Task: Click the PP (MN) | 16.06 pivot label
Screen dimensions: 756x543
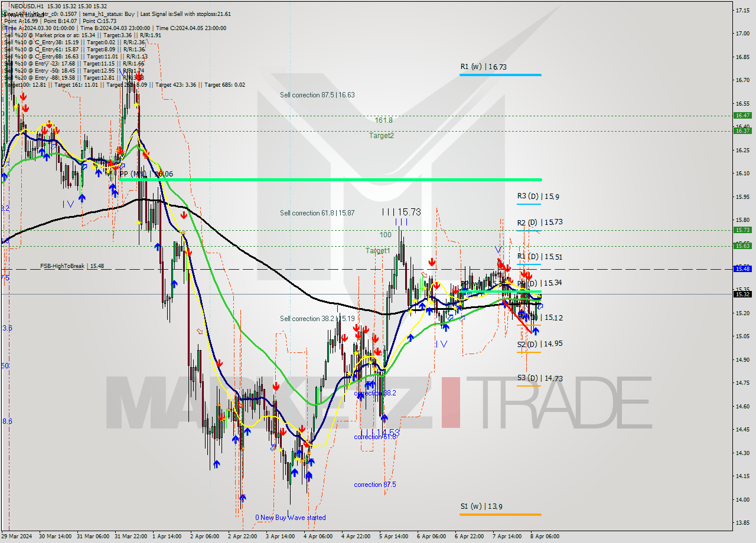Action: click(146, 174)
